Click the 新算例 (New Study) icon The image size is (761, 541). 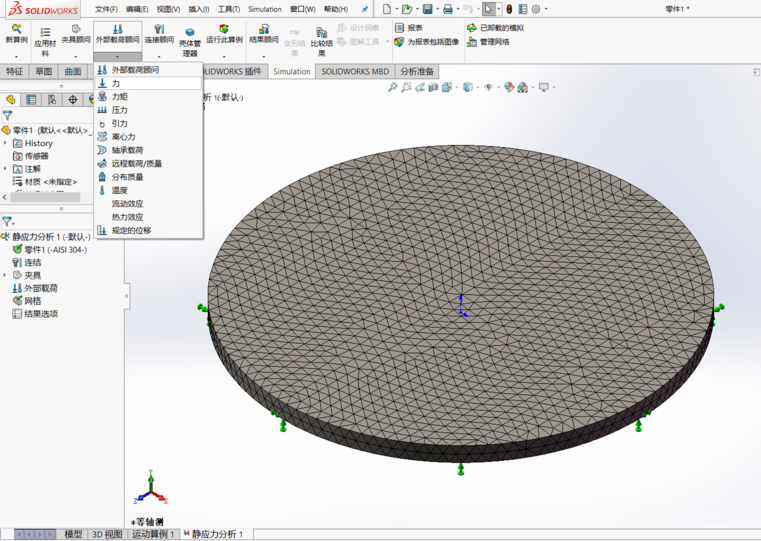16,33
